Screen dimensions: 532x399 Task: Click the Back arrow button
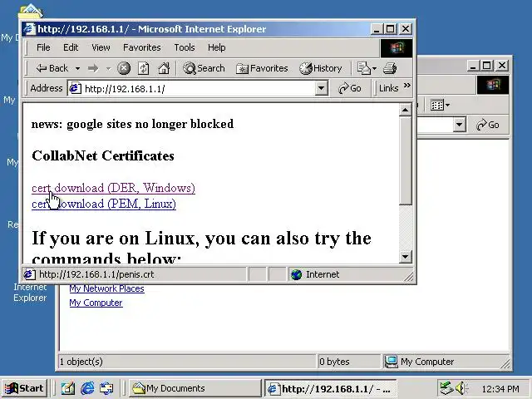point(52,68)
